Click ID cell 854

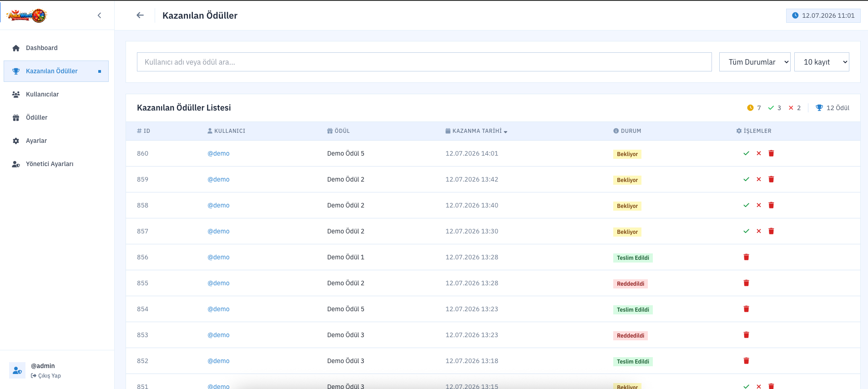(142, 309)
